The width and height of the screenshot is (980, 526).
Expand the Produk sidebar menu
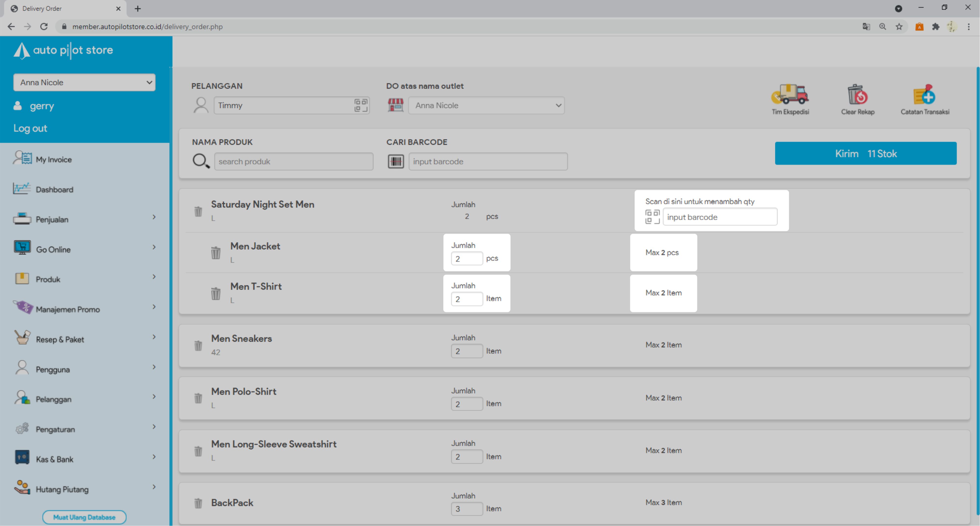(x=85, y=279)
